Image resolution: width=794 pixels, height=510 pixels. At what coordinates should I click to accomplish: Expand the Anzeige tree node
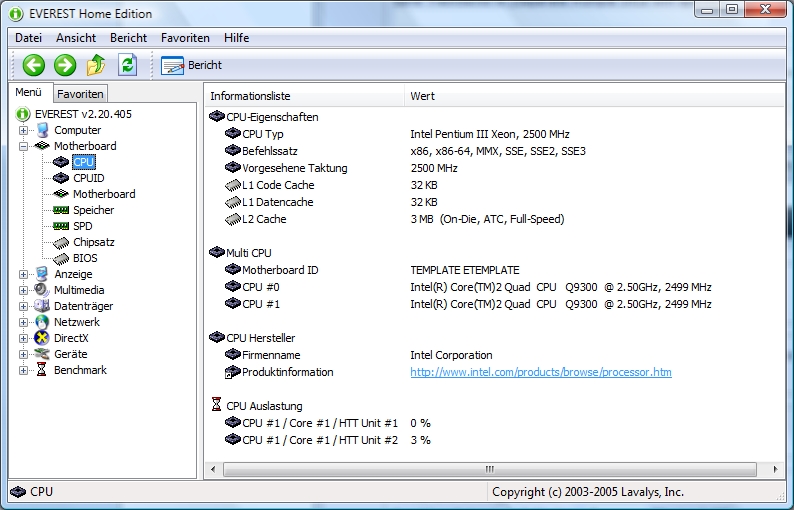pyautogui.click(x=23, y=274)
